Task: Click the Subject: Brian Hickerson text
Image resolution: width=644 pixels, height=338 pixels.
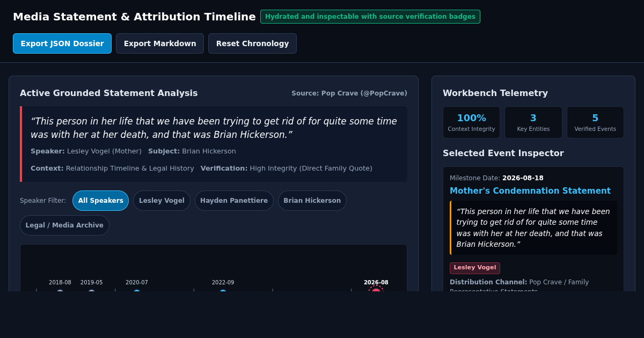Action: click(x=192, y=151)
